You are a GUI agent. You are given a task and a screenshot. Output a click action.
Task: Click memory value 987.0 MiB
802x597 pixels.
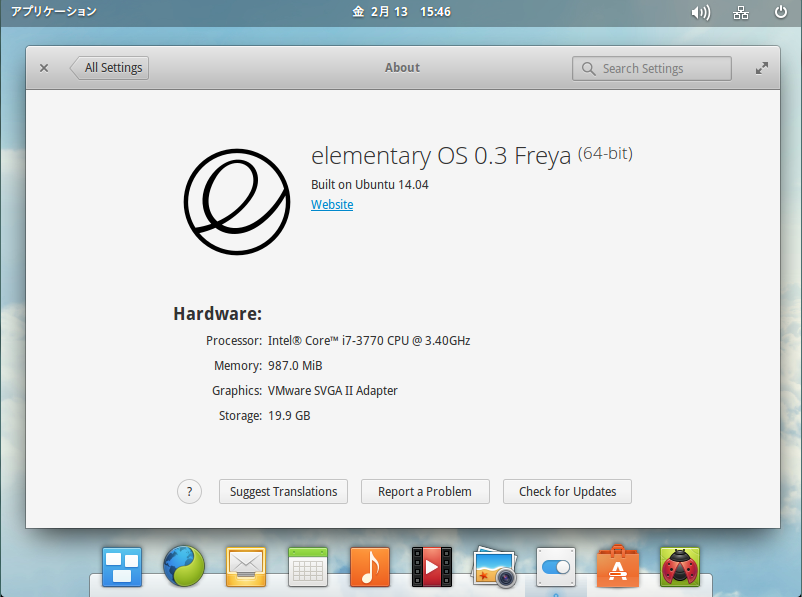click(295, 366)
